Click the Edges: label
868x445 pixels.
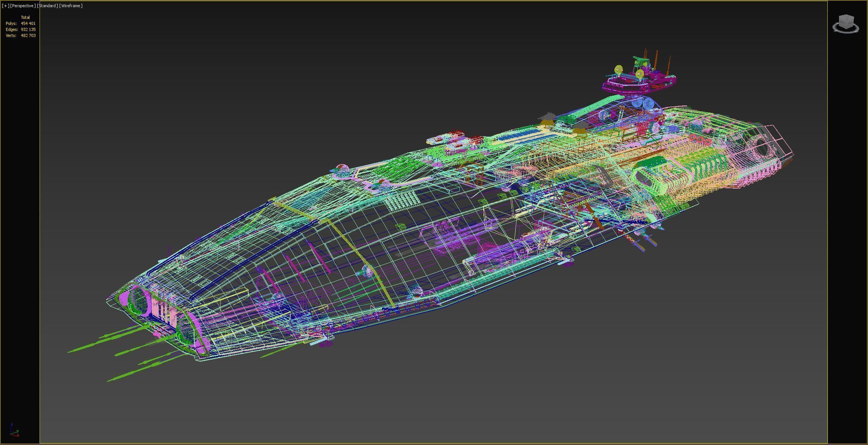(12, 29)
